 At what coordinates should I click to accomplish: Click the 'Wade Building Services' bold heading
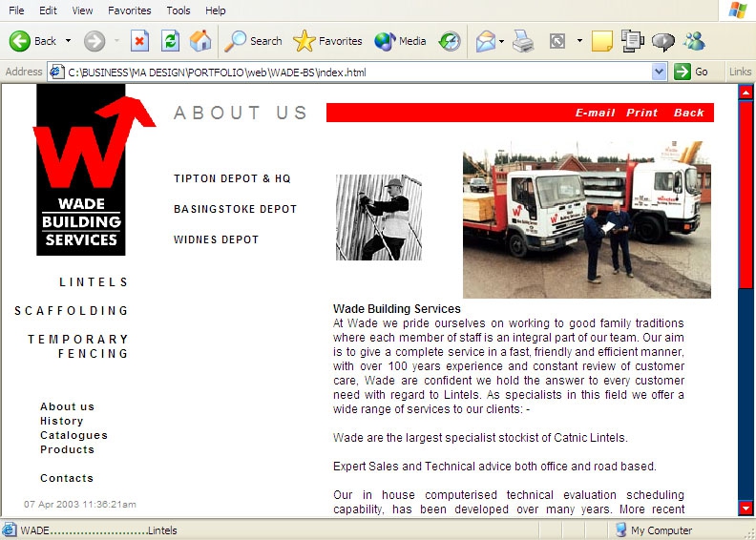pyautogui.click(x=397, y=309)
